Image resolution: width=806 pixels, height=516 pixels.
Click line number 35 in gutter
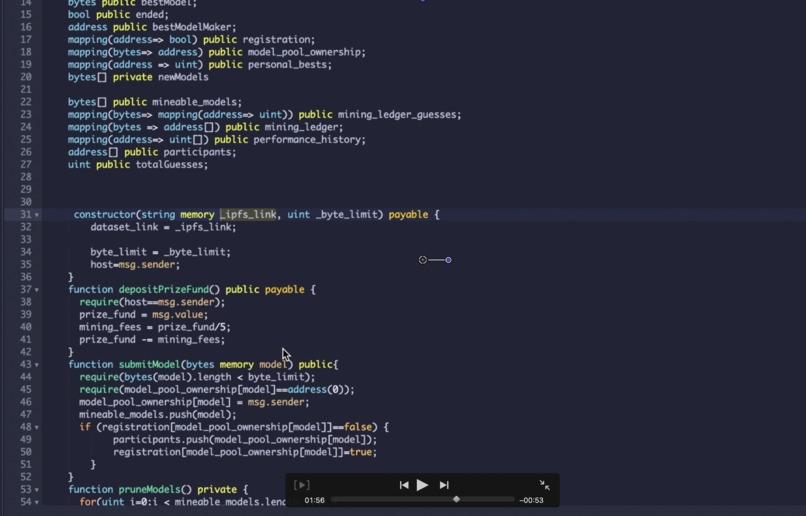coord(26,264)
